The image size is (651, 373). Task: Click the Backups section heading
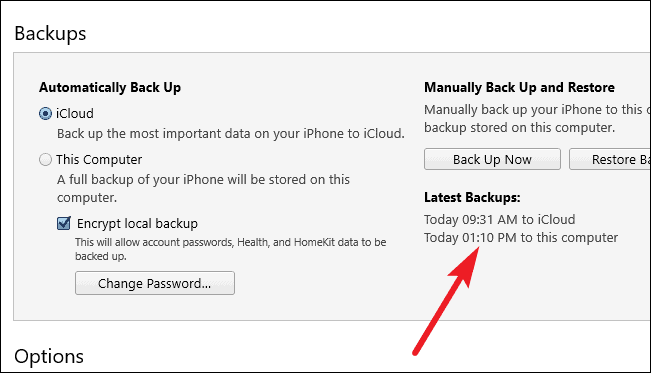(x=50, y=33)
